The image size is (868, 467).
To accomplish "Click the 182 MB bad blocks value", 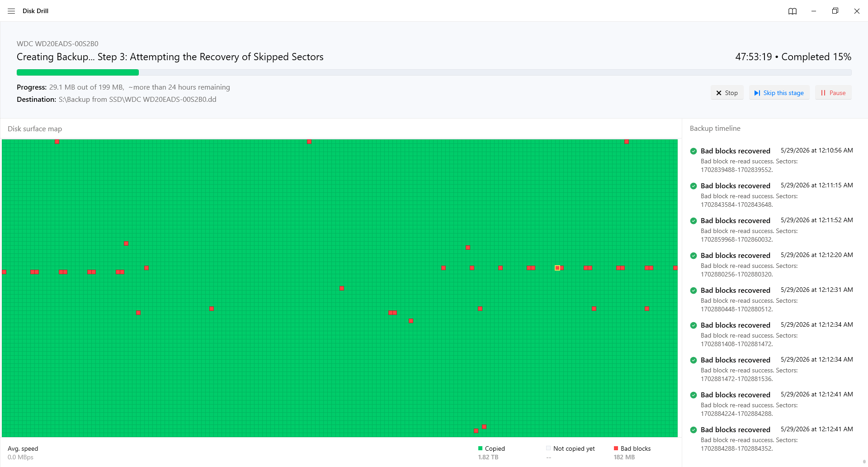I will tap(624, 457).
